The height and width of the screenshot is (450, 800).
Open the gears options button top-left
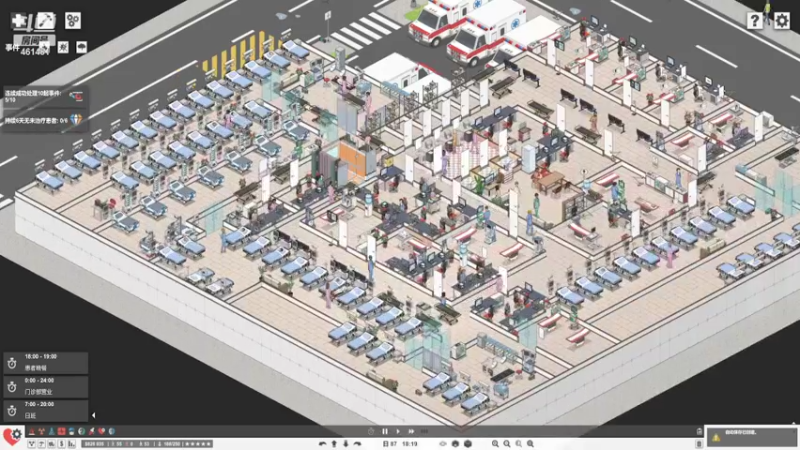click(73, 20)
